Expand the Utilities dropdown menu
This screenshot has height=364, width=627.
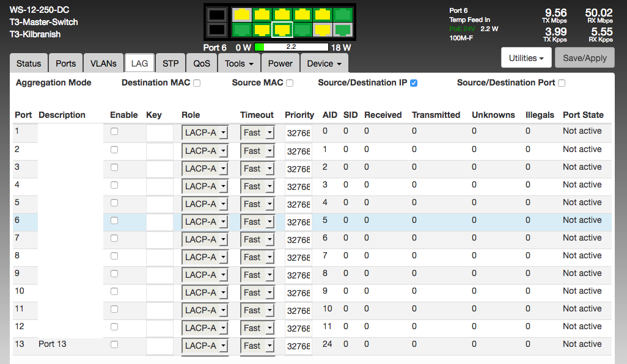point(526,58)
